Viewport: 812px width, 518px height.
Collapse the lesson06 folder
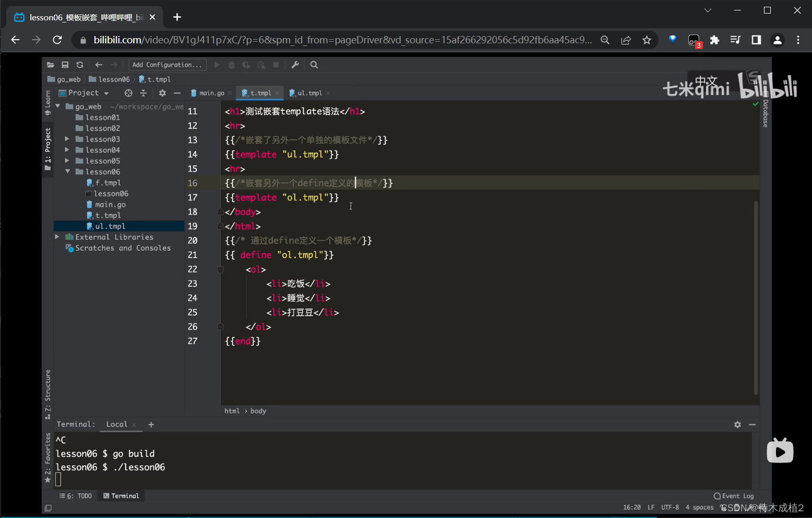tap(67, 172)
